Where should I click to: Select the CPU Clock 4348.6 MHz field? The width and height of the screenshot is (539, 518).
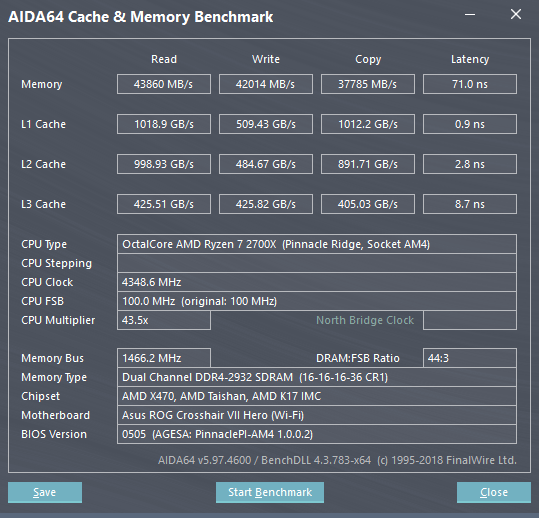[317, 282]
